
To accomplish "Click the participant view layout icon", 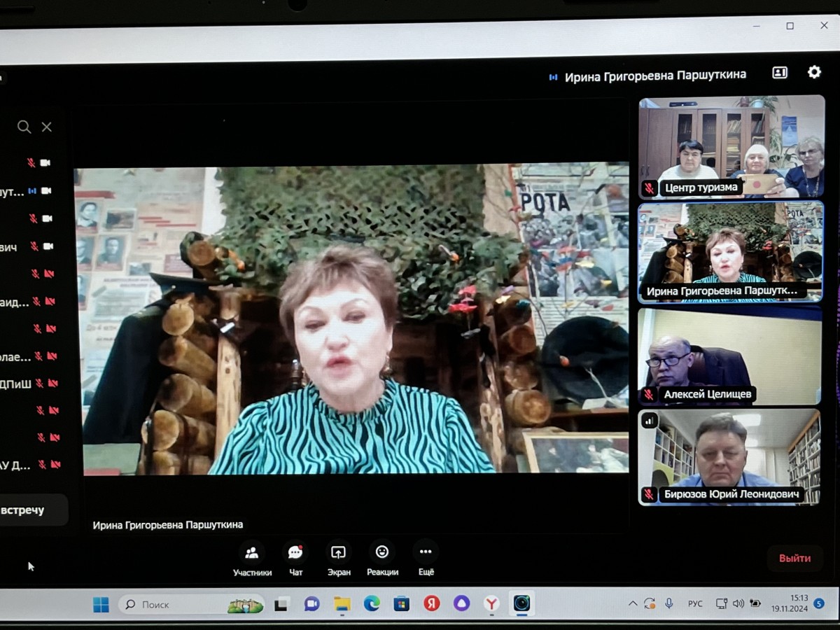I will coord(780,73).
